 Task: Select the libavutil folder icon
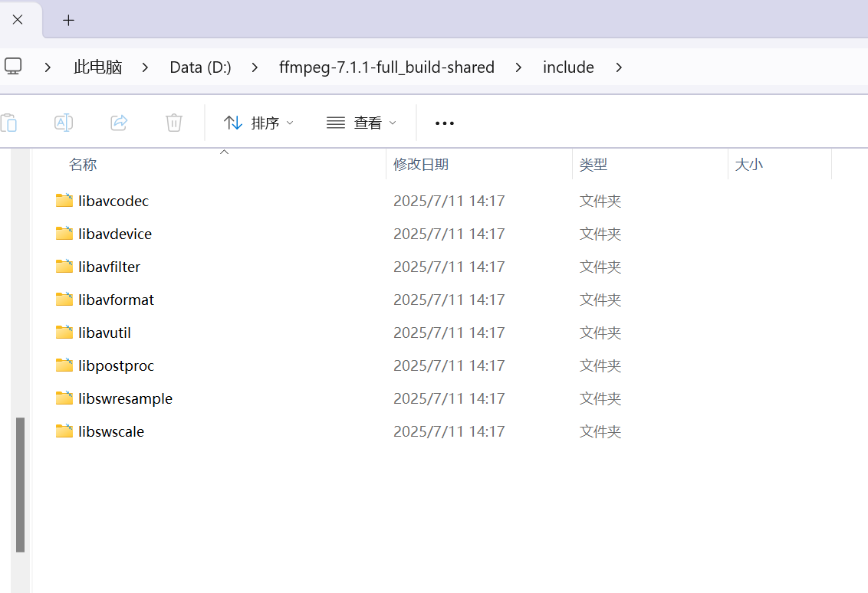64,332
